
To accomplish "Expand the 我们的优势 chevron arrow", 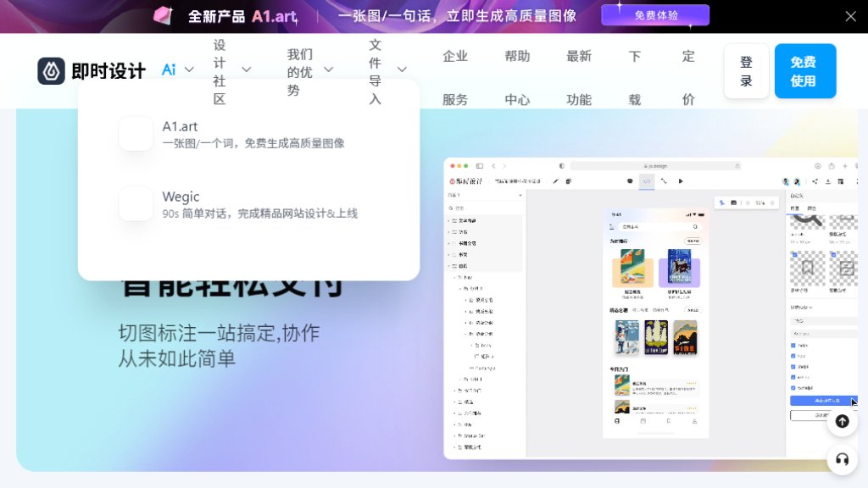I will pos(328,69).
